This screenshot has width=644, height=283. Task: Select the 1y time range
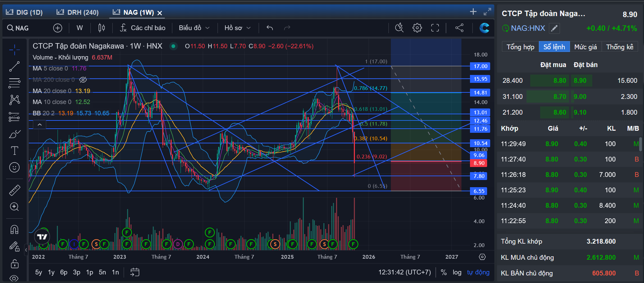point(51,272)
